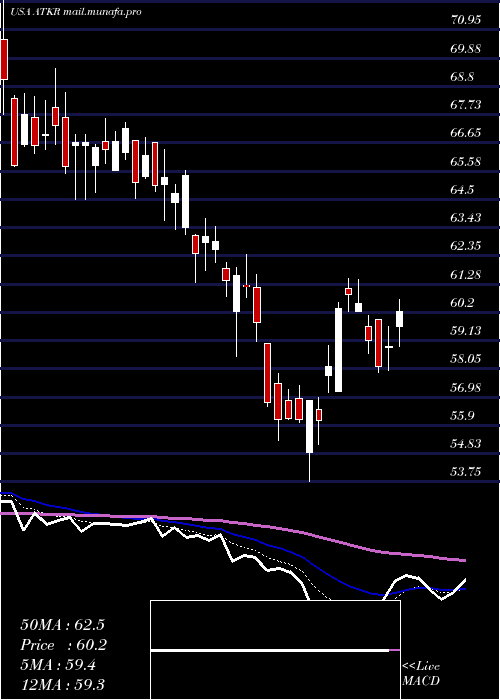Click the 69.88 price axis label
500x700 pixels.
(x=466, y=48)
